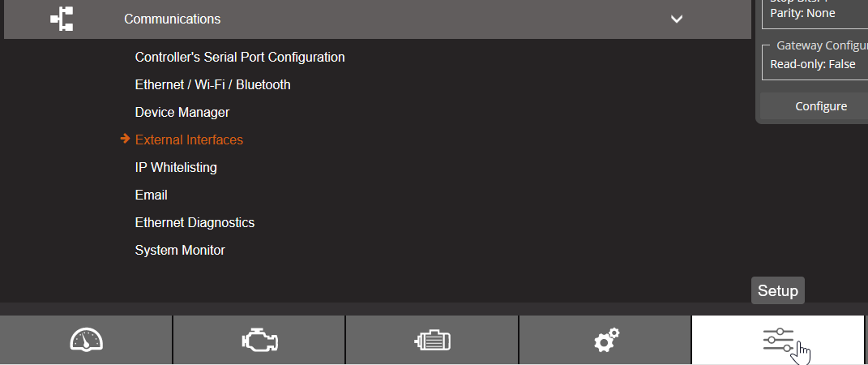
Task: Click the Communications network icon
Action: click(62, 19)
